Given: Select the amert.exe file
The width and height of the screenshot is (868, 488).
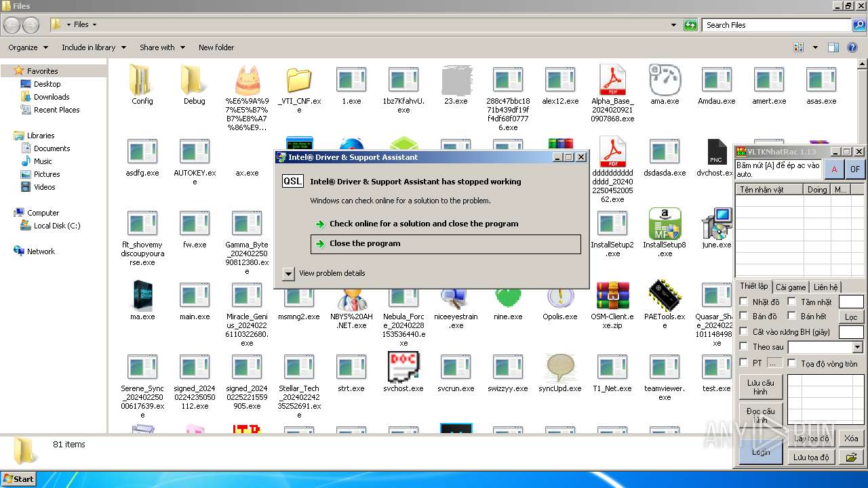Looking at the screenshot, I should pos(769,85).
